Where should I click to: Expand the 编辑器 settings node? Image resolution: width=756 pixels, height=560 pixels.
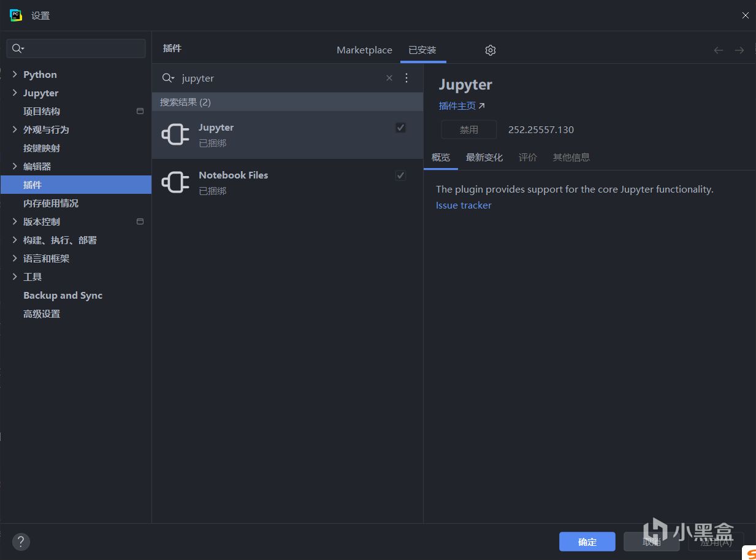pyautogui.click(x=15, y=166)
